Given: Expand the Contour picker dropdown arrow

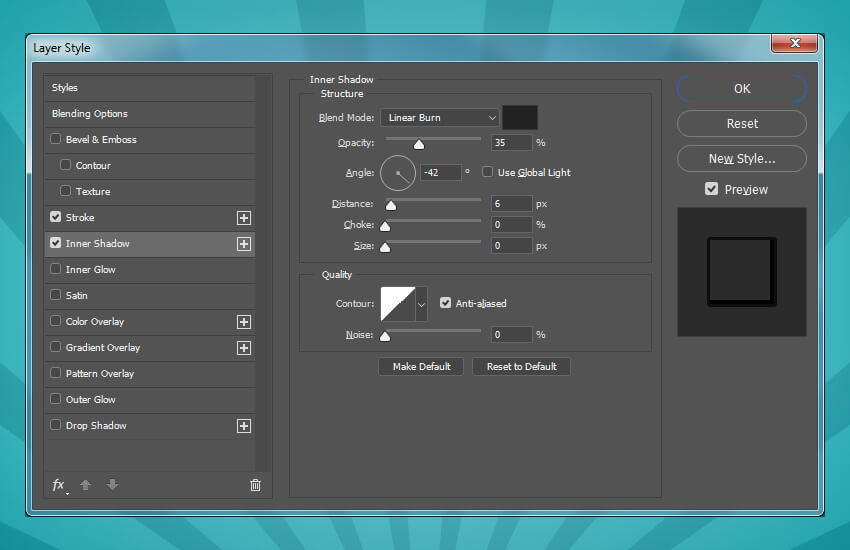Looking at the screenshot, I should pos(421,303).
